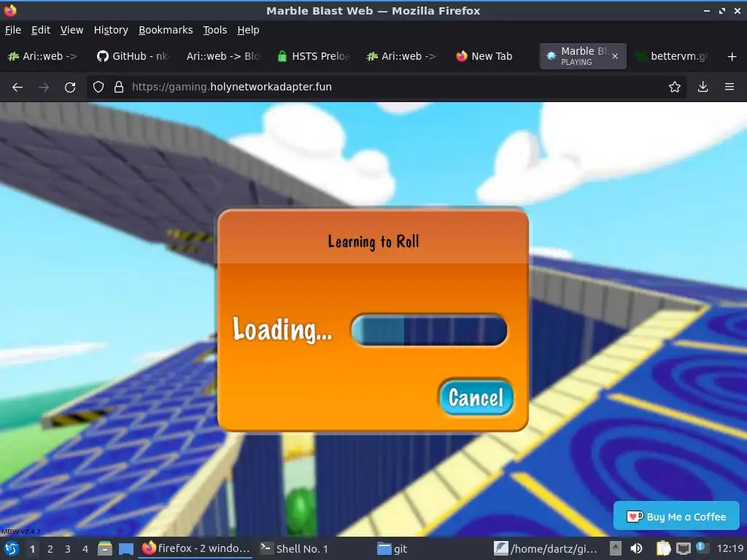Click the Loading progress bar

point(429,330)
